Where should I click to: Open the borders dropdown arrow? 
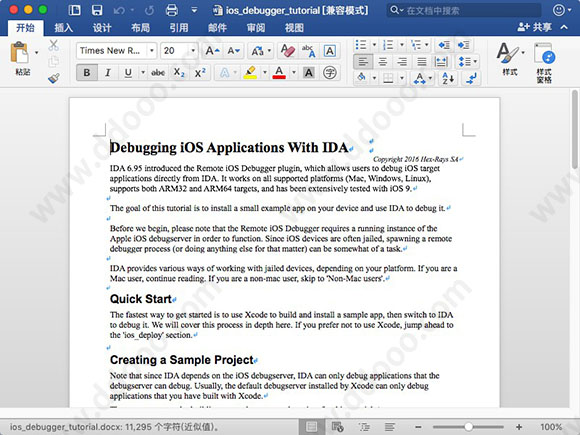402,78
